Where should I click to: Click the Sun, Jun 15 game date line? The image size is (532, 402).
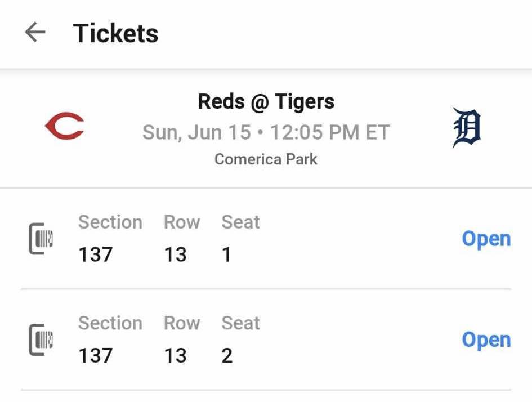pyautogui.click(x=266, y=132)
